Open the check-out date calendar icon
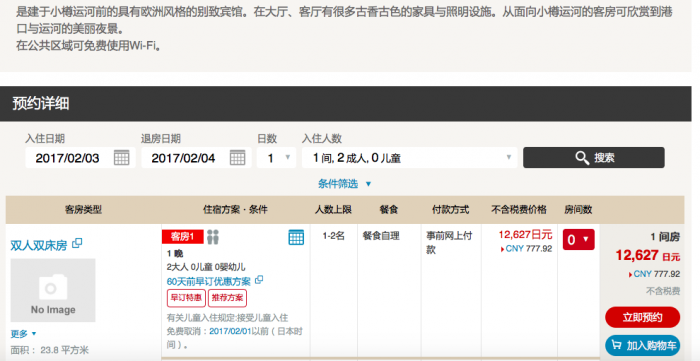The height and width of the screenshot is (361, 700). tap(238, 158)
